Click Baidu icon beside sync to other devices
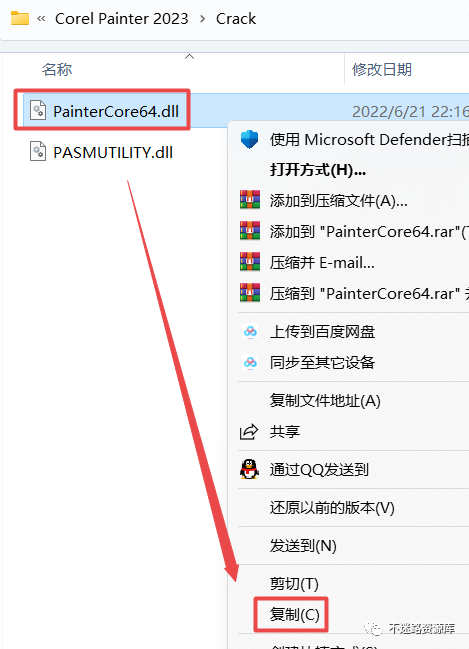Viewport: 469px width, 649px height. (x=250, y=363)
